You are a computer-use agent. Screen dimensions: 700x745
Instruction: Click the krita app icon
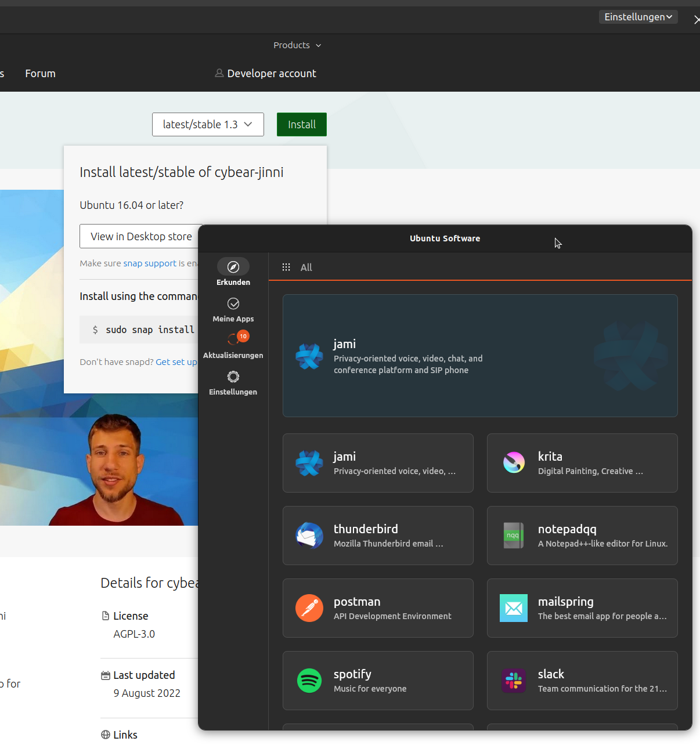pos(514,463)
